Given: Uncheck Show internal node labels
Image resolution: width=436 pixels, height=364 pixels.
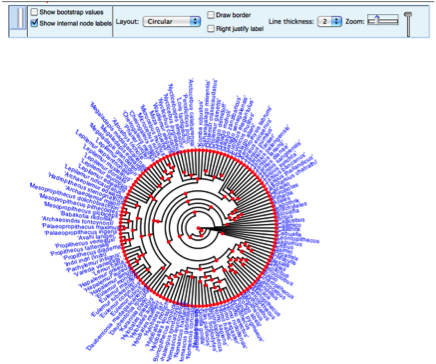Looking at the screenshot, I should tap(34, 23).
